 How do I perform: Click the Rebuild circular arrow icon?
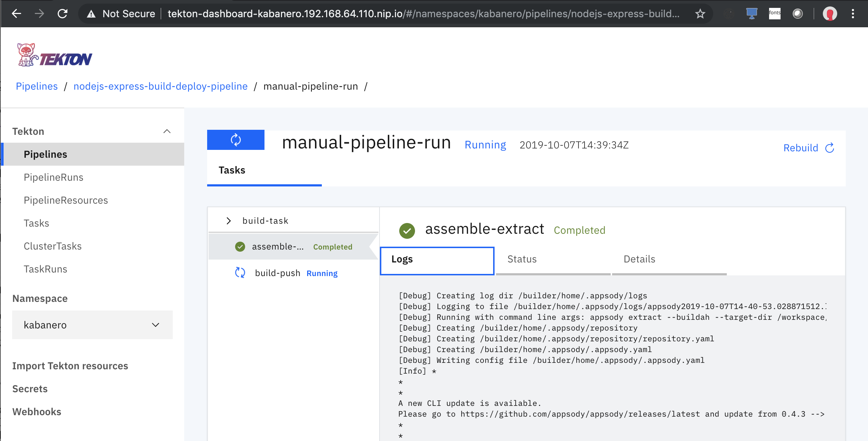[x=830, y=148]
